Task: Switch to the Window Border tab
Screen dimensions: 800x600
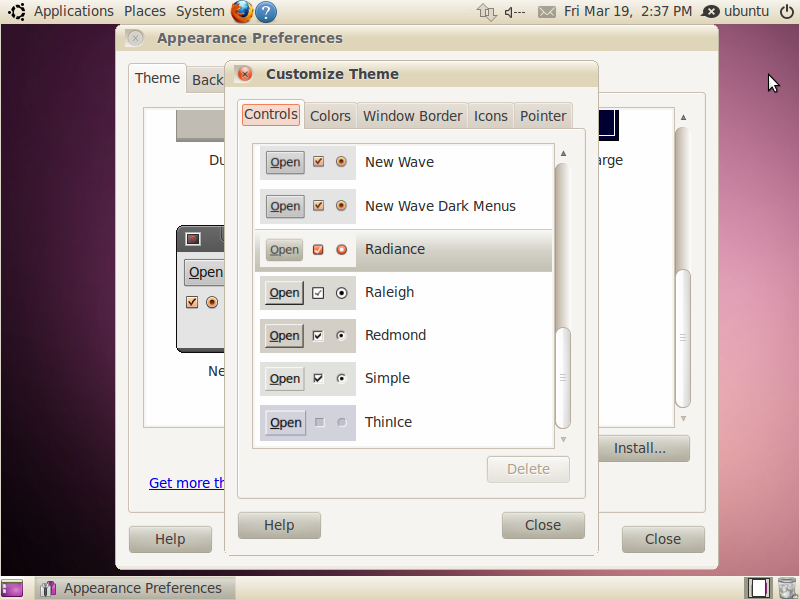Action: [x=412, y=116]
